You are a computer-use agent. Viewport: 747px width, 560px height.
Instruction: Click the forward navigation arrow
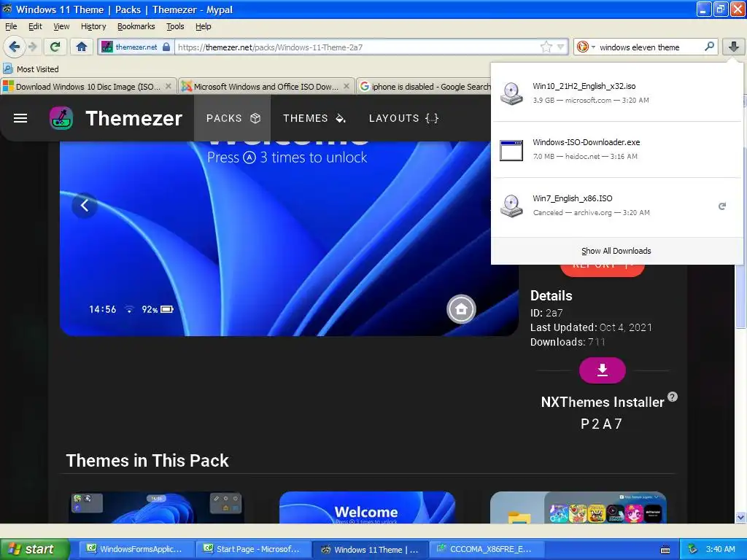point(32,47)
